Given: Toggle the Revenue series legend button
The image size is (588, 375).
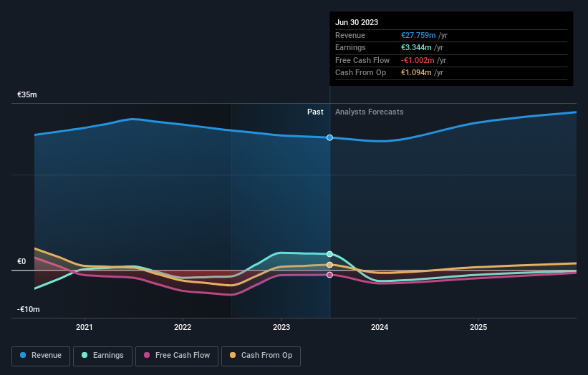Looking at the screenshot, I should pos(41,356).
